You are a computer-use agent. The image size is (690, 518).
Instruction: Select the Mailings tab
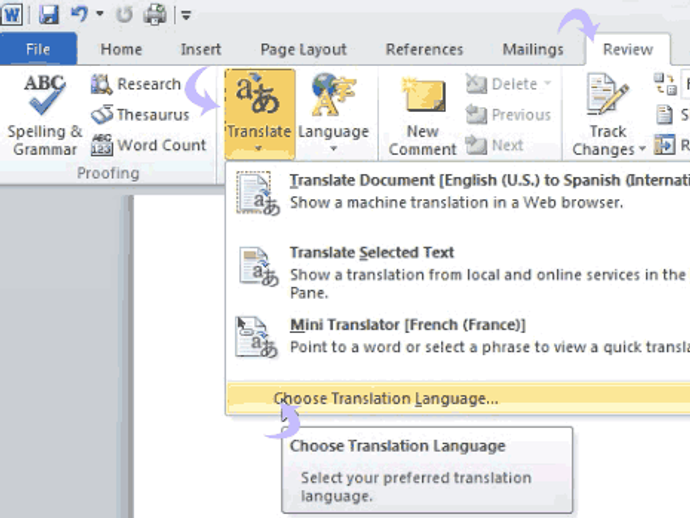point(533,50)
